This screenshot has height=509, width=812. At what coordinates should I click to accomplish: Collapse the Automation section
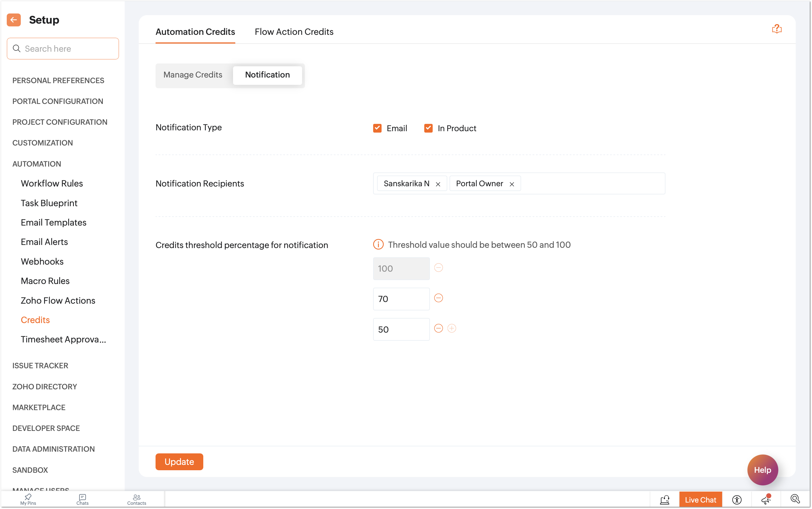(37, 164)
